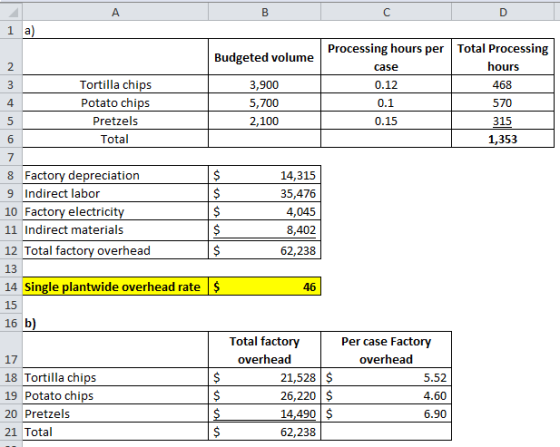Click per case overhead value 5.52

(x=386, y=377)
